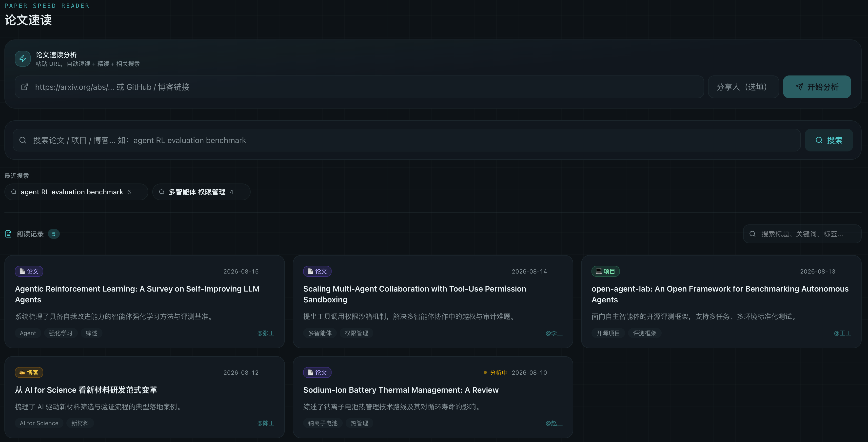Click the 搜索 button
This screenshot has width=868, height=442.
coord(829,140)
